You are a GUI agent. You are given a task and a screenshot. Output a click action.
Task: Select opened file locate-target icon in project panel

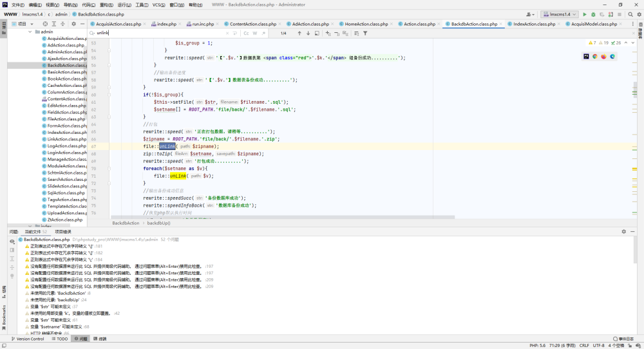tap(45, 24)
